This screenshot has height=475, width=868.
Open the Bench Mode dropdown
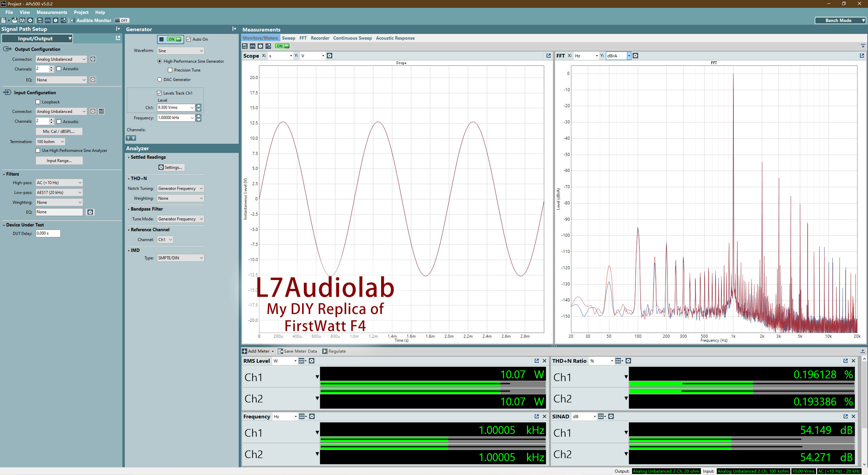click(841, 20)
